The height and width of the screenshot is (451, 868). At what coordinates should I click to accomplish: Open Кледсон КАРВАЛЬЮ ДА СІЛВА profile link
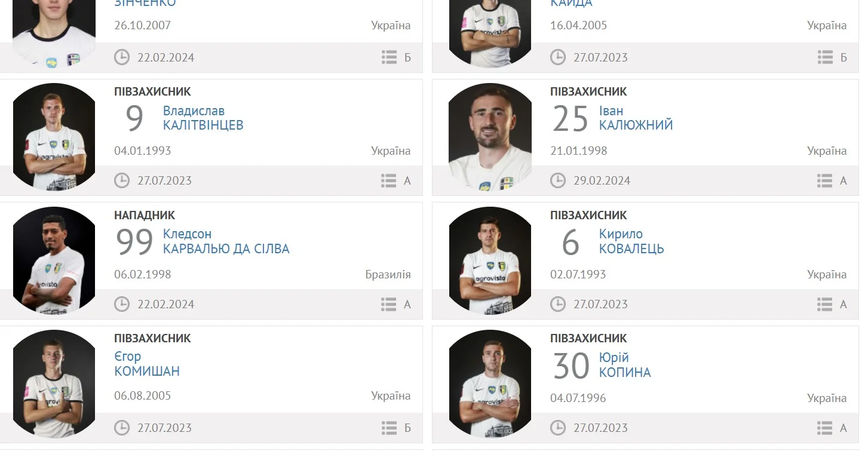click(x=226, y=241)
